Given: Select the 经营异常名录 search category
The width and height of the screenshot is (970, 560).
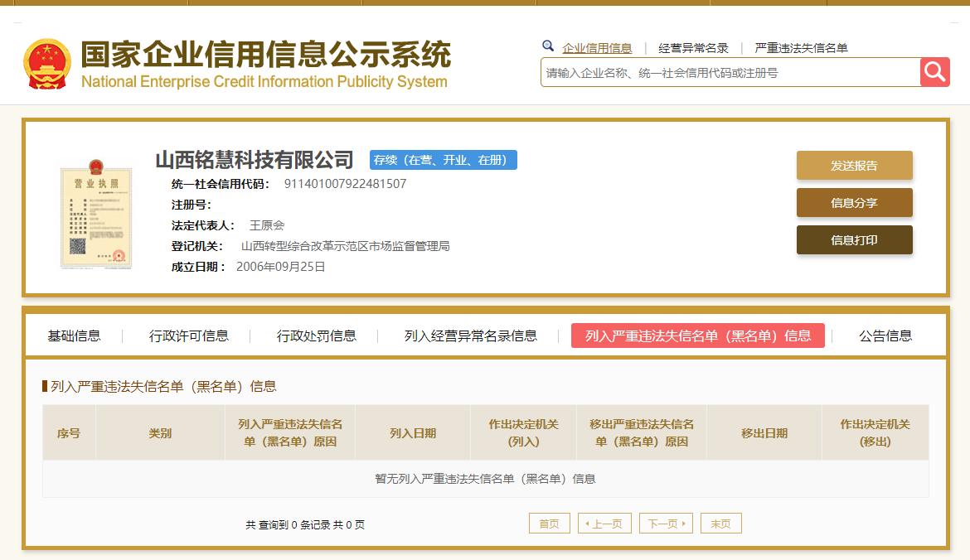Looking at the screenshot, I should coord(693,48).
